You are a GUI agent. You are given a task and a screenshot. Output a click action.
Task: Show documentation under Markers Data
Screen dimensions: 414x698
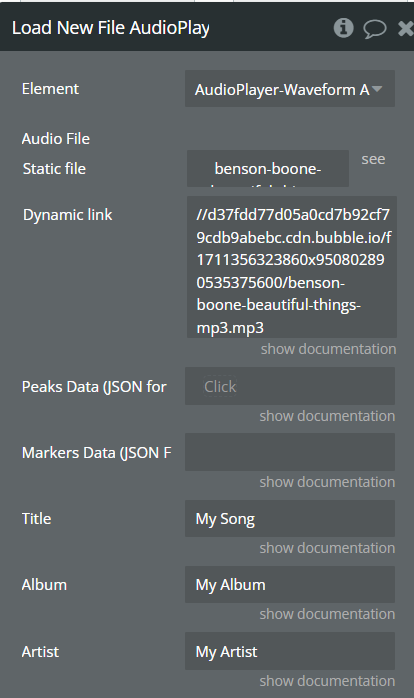click(327, 482)
